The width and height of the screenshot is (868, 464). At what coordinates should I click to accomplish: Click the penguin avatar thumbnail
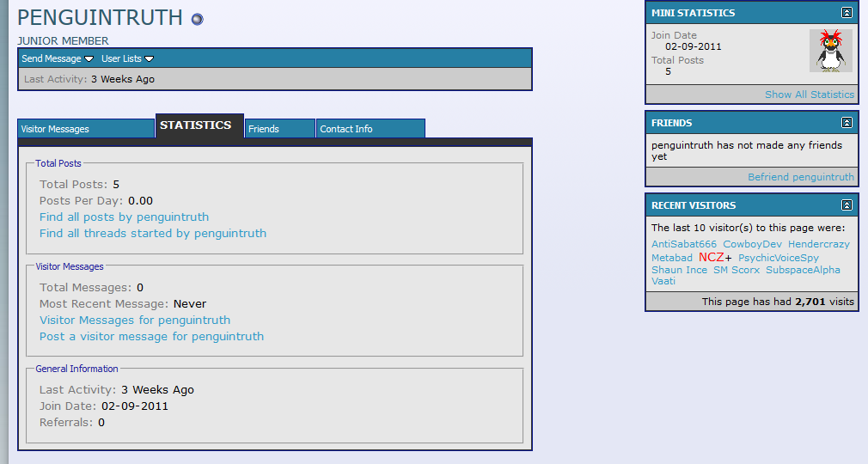(x=830, y=51)
